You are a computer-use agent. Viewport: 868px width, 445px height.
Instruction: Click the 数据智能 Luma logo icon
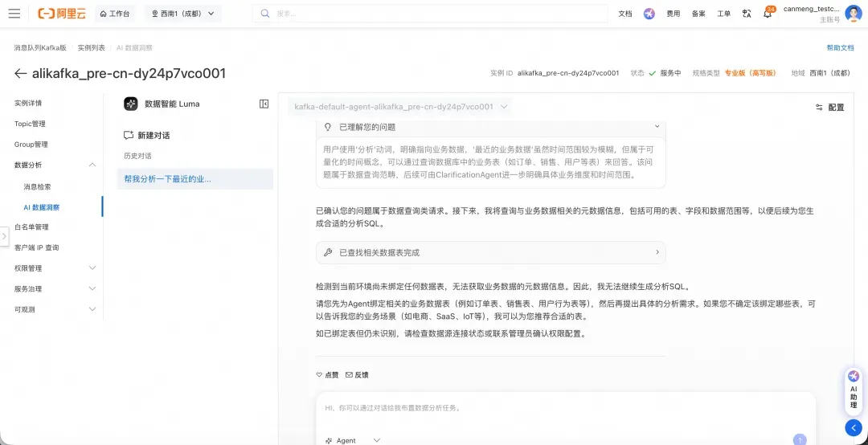[131, 104]
